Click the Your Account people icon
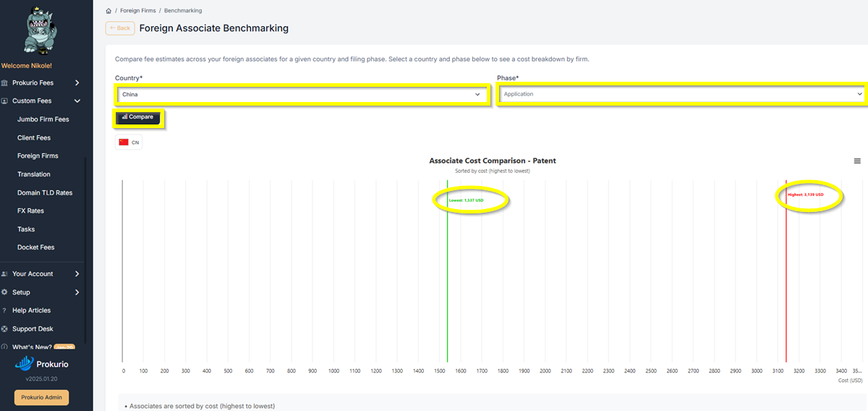The height and width of the screenshot is (411, 868). (5, 274)
